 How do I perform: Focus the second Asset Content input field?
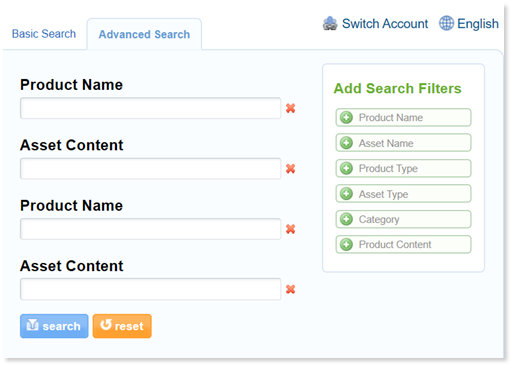[x=150, y=289]
